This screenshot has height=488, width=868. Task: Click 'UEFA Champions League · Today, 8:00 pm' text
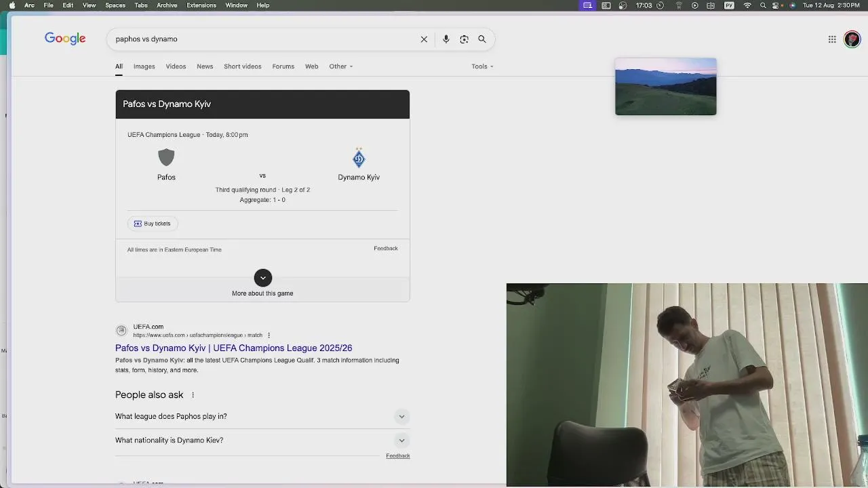pyautogui.click(x=188, y=135)
